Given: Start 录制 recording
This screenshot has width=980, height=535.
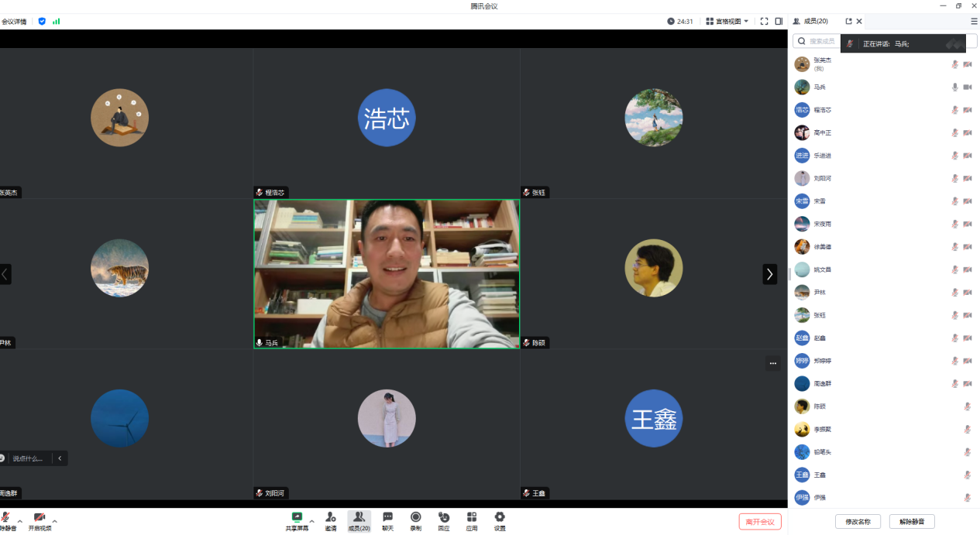Looking at the screenshot, I should tap(416, 517).
